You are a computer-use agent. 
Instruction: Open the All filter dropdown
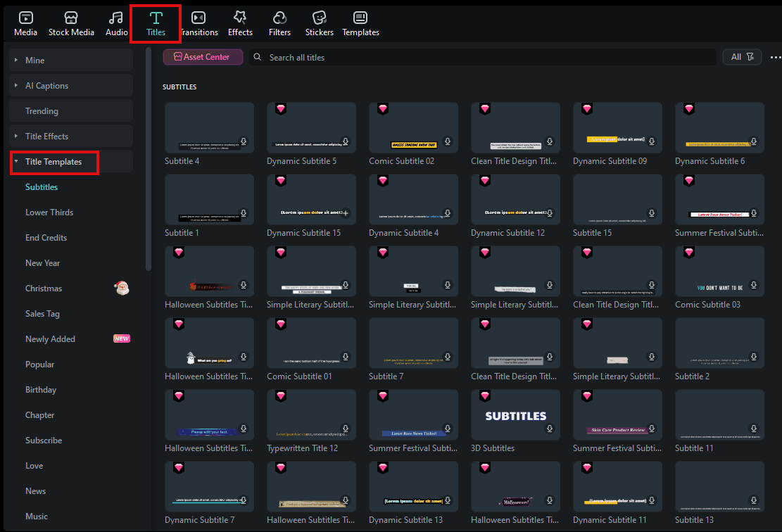[742, 57]
